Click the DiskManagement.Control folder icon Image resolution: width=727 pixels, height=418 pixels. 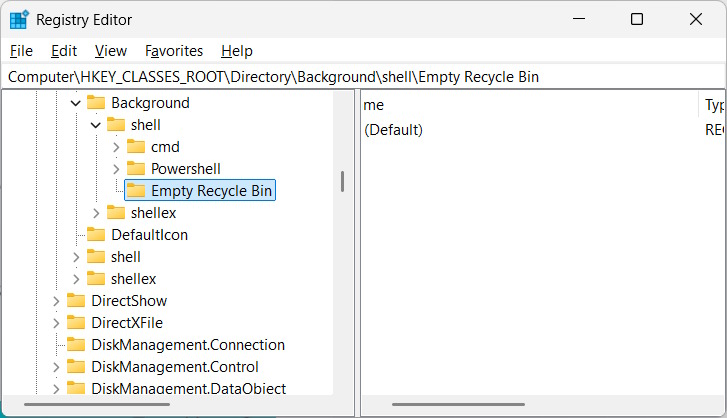[x=76, y=367]
